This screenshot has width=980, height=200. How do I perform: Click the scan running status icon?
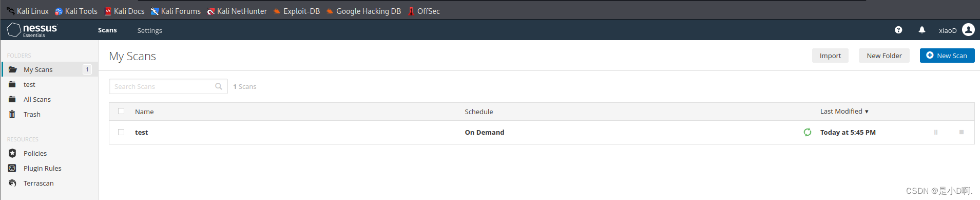(x=808, y=132)
